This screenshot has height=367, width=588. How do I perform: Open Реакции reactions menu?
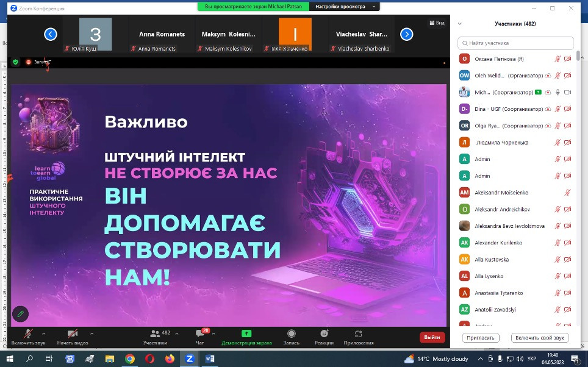coord(324,337)
